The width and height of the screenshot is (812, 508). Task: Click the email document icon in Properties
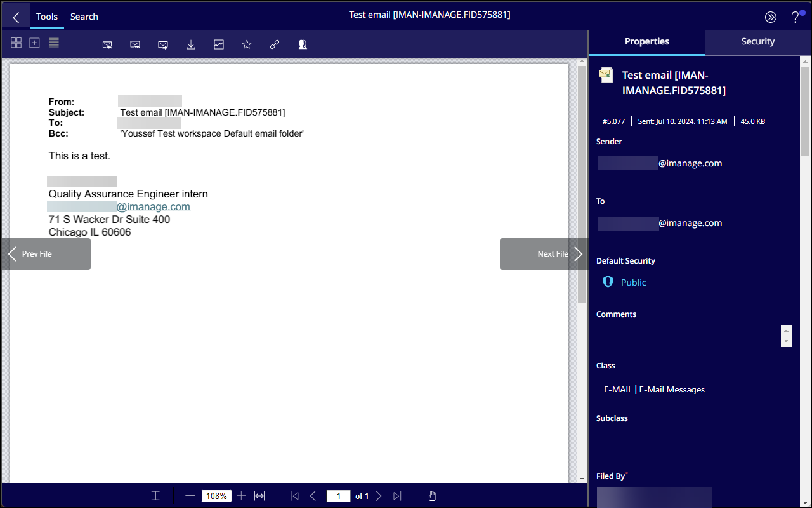pyautogui.click(x=606, y=76)
